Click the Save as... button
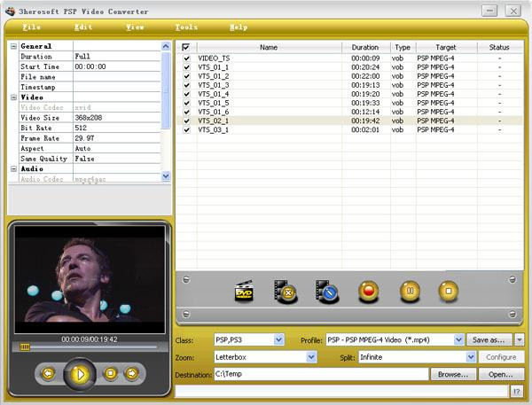This screenshot has height=405, width=532. 489,339
